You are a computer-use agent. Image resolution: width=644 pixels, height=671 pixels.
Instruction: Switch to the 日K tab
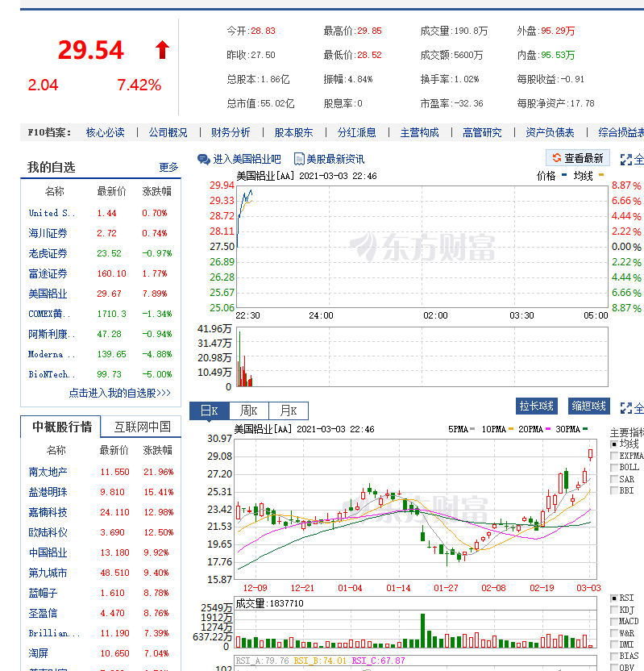coord(210,411)
